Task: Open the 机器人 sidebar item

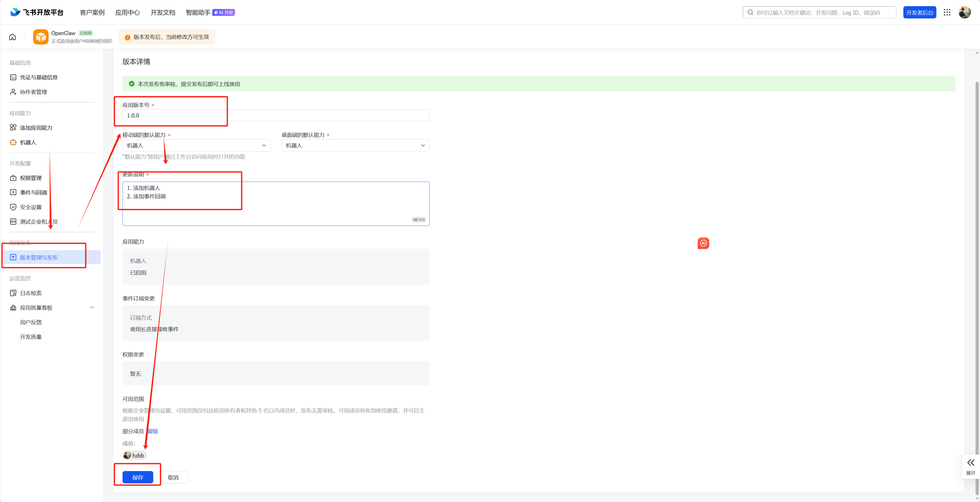Action: click(28, 142)
